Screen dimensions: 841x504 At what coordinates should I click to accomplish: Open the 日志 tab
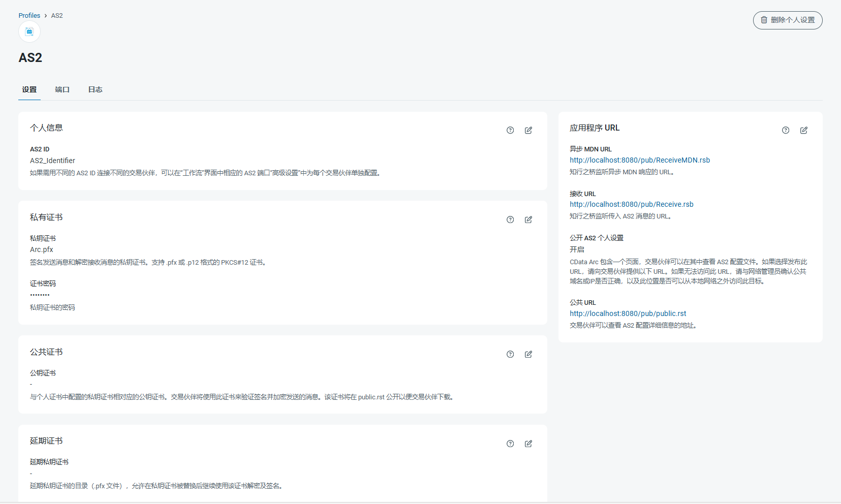95,89
